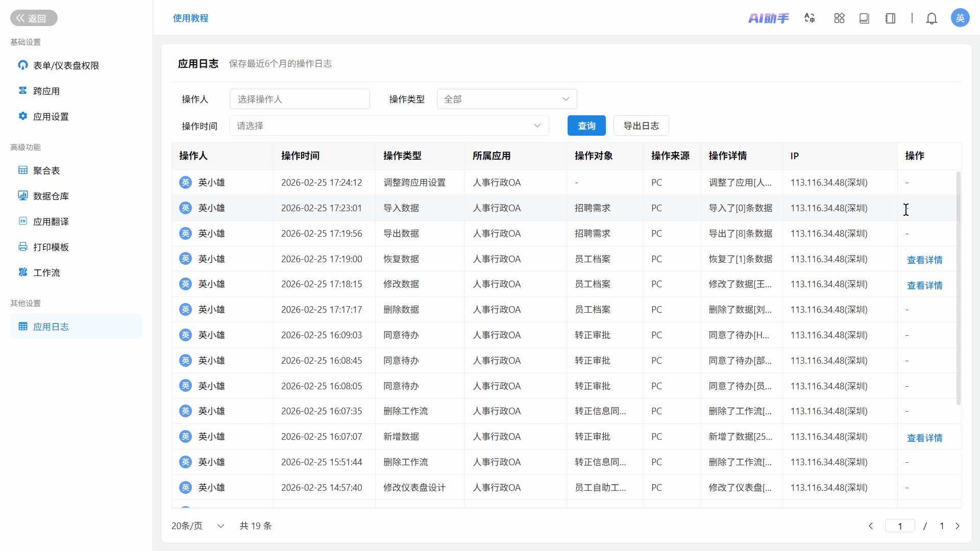The width and height of the screenshot is (980, 551).
Task: Go to 跨应用 section
Action: (46, 91)
